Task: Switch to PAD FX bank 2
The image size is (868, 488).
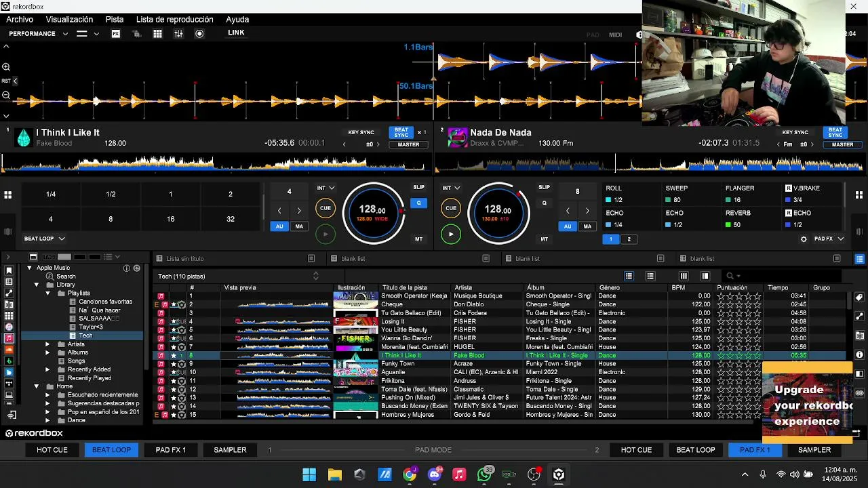Action: 629,239
